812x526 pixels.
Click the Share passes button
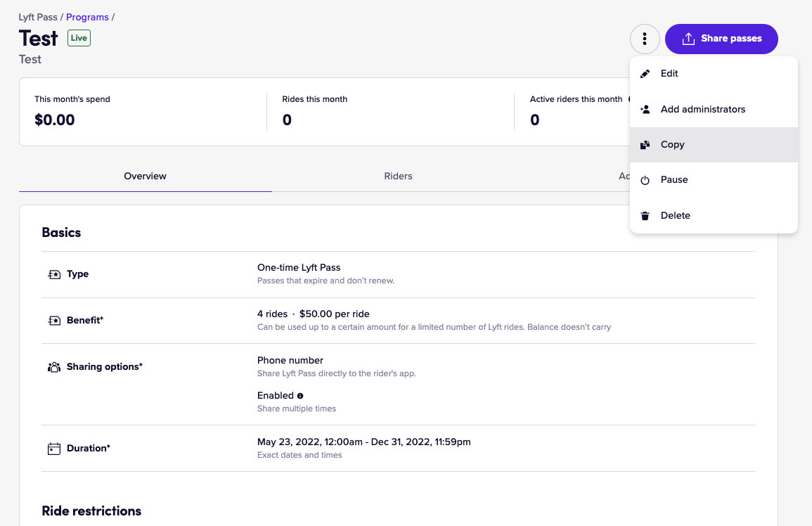(721, 39)
